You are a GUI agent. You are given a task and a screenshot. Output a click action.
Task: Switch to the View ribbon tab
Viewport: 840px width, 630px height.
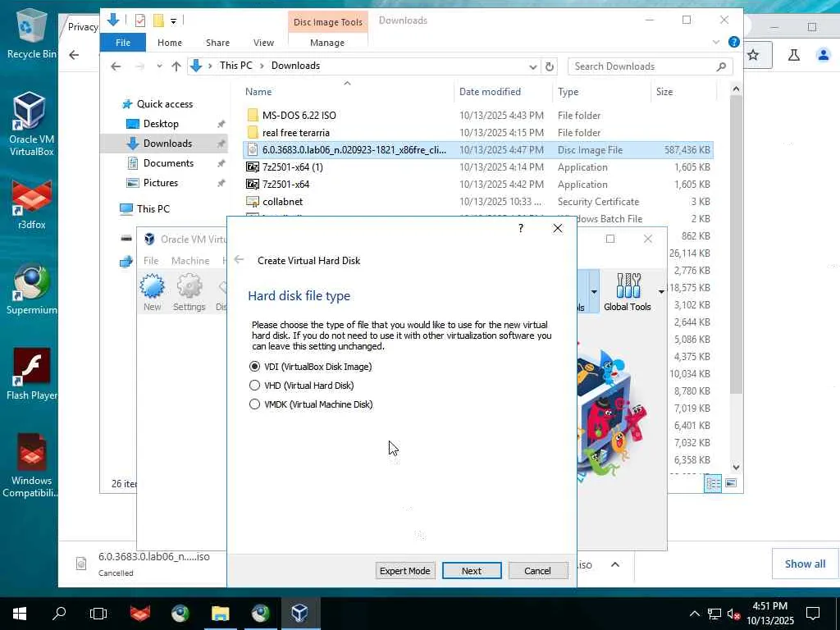click(x=263, y=43)
